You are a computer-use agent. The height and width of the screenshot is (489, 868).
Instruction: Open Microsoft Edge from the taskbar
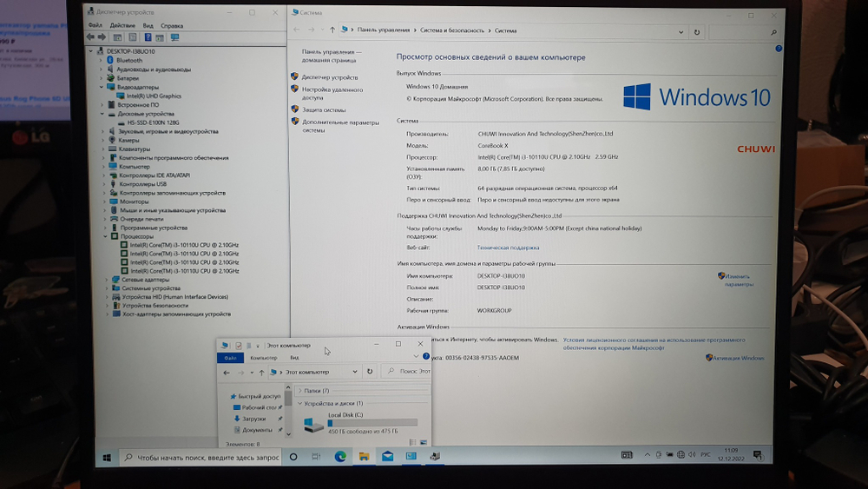pos(340,456)
